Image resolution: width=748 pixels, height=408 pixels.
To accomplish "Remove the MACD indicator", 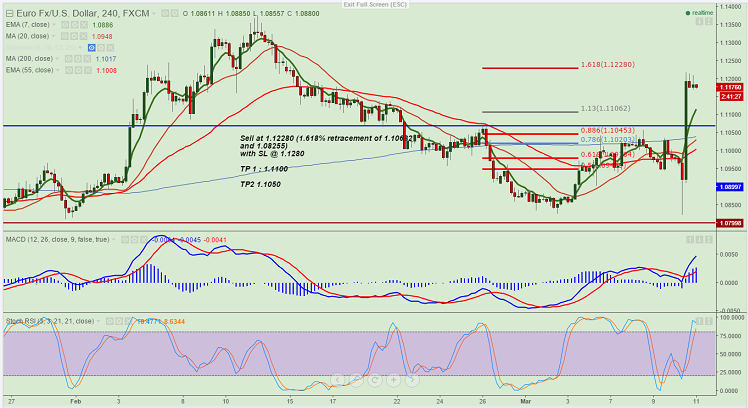I will coord(144,240).
